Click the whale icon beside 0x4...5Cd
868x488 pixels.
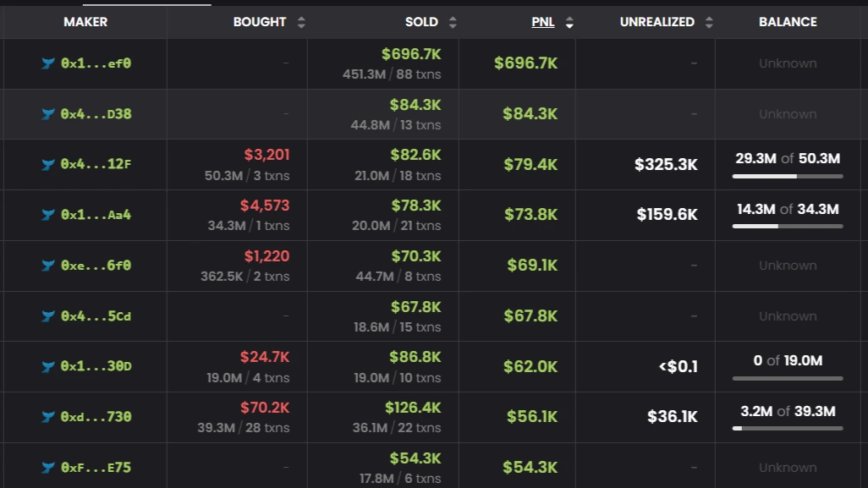tap(48, 316)
